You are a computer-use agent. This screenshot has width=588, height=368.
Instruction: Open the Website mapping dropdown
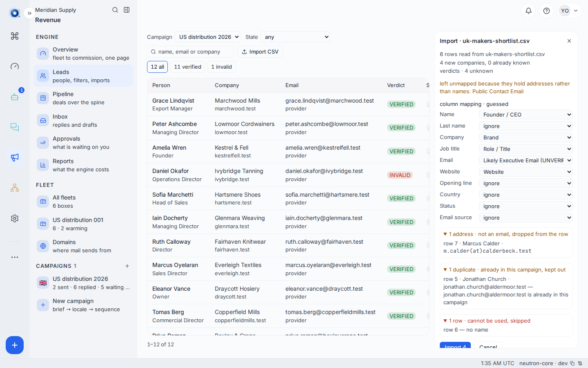click(526, 172)
